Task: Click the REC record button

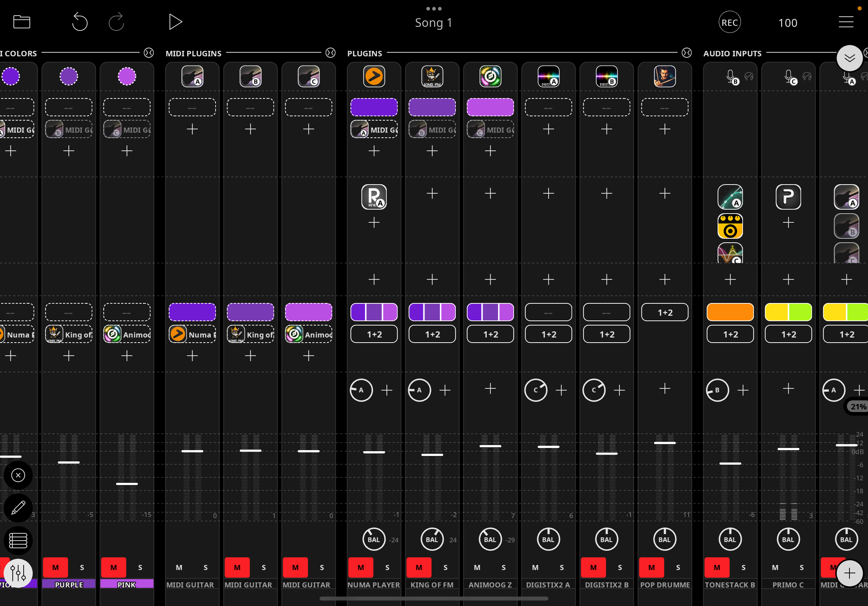Action: click(x=729, y=22)
